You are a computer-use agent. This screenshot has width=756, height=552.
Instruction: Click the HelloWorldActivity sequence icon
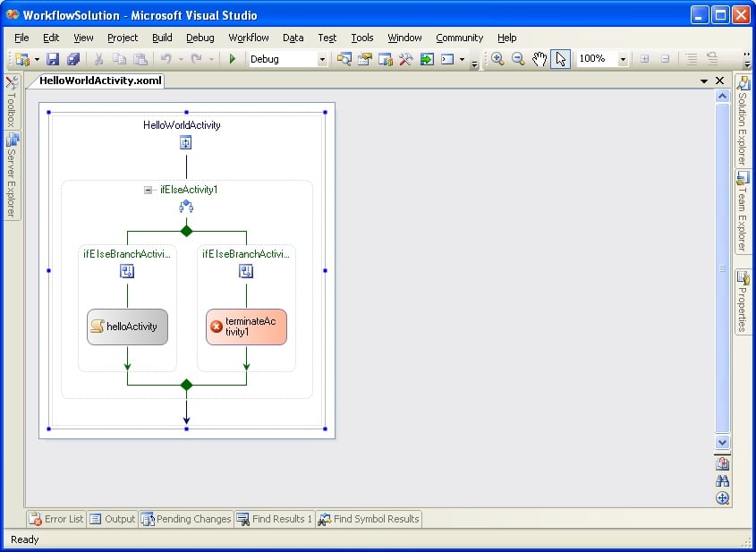click(185, 143)
